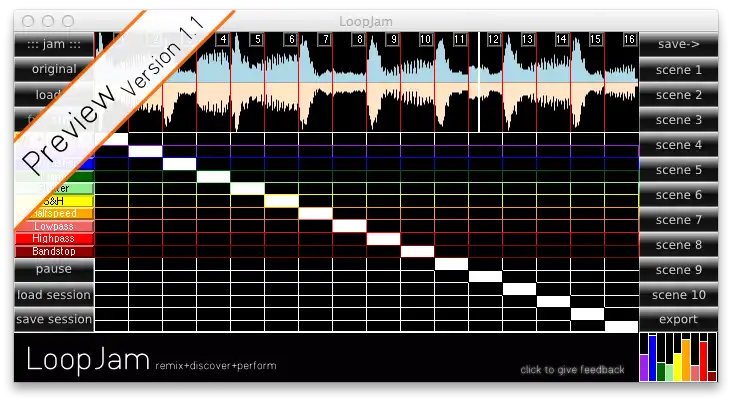Choose scene 10
The image size is (732, 402).
point(678,295)
